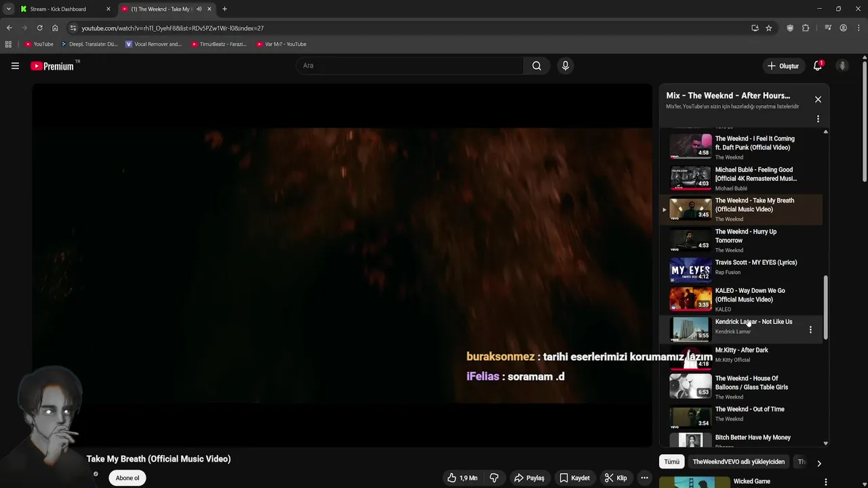Click the site info icon in the address bar
The width and height of the screenshot is (868, 488).
(x=73, y=28)
